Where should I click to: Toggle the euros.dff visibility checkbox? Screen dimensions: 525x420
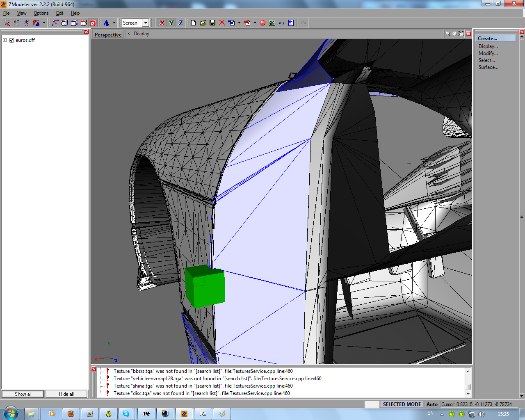coord(11,40)
